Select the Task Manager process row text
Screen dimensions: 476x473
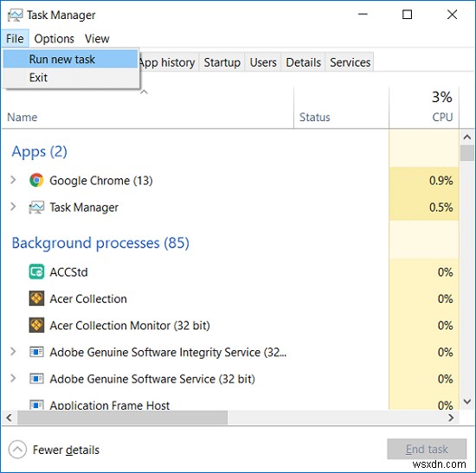tap(84, 208)
